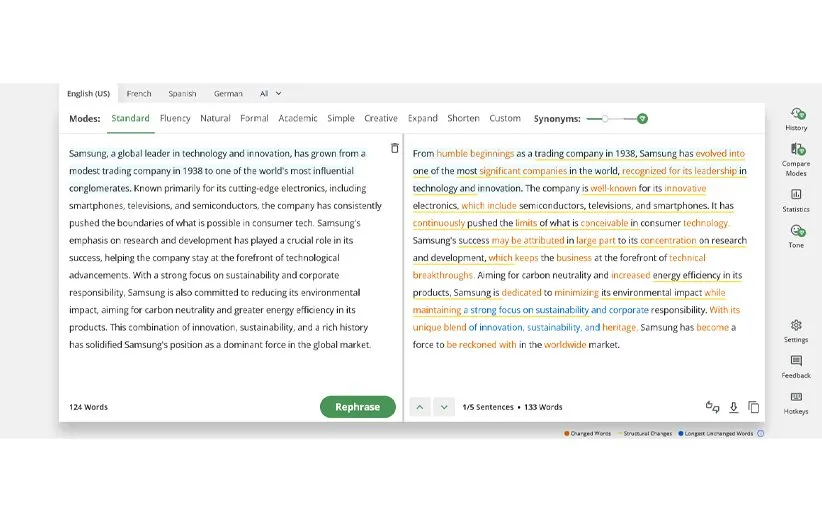Image resolution: width=822 pixels, height=522 pixels.
Task: Open the History panel
Action: [796, 116]
